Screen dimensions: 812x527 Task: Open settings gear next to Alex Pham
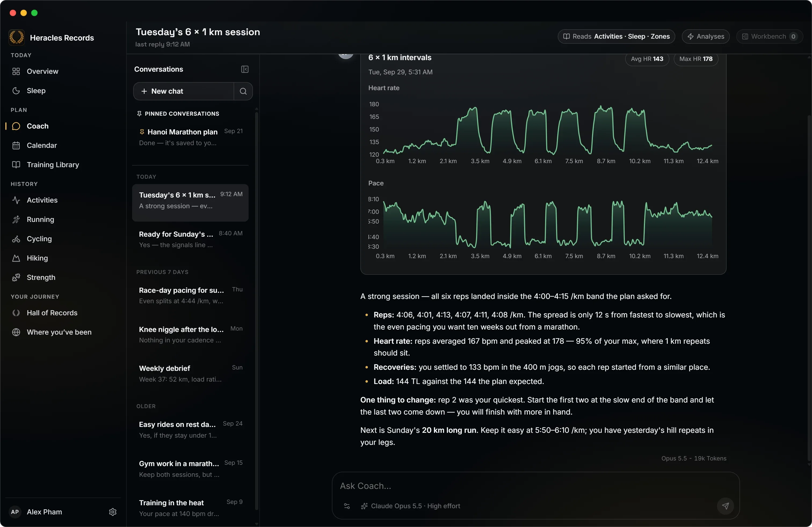113,512
